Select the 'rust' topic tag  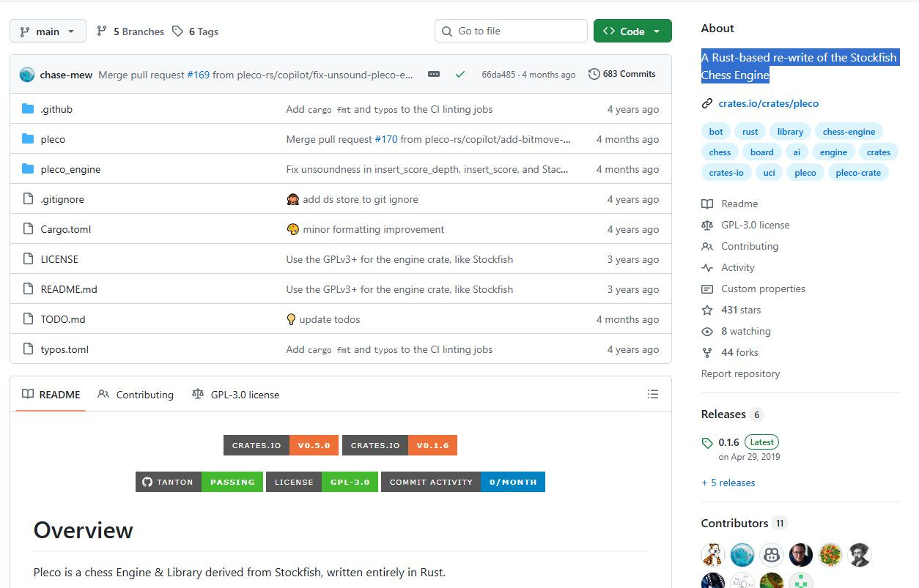pyautogui.click(x=750, y=132)
